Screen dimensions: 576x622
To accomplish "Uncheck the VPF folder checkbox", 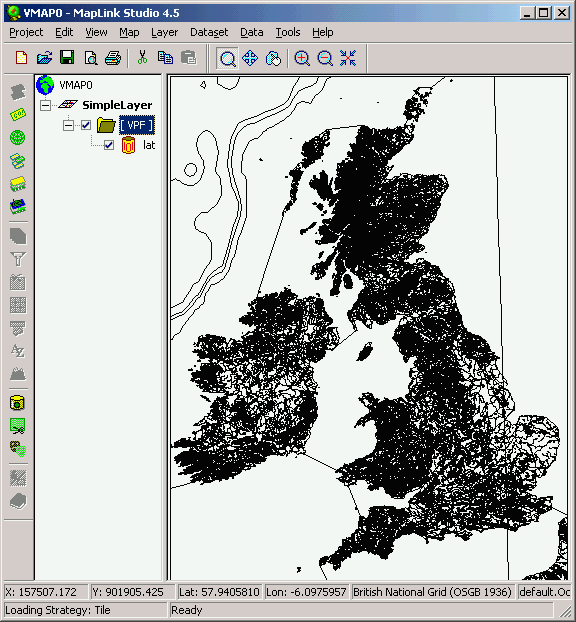I will point(86,125).
